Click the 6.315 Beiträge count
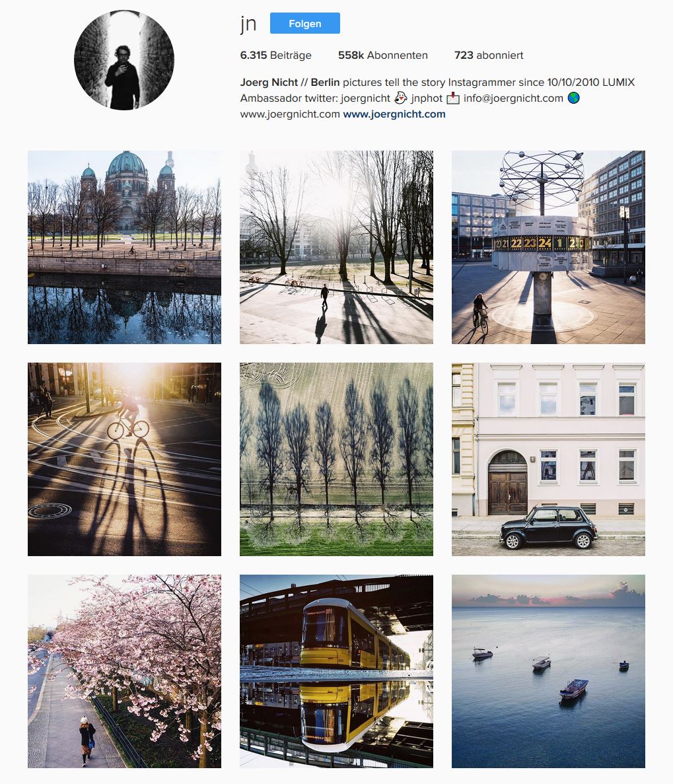 pyautogui.click(x=275, y=55)
